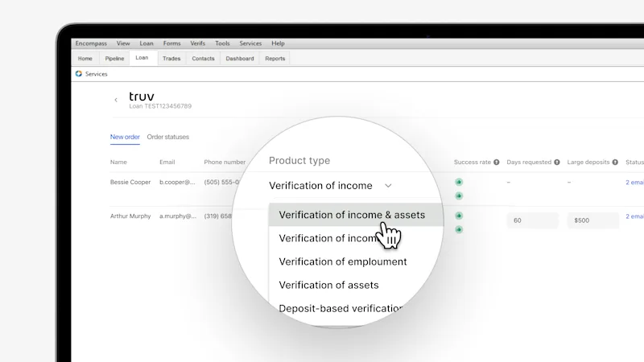Open Large deposits info tooltip icon
The height and width of the screenshot is (362, 644).
[615, 162]
